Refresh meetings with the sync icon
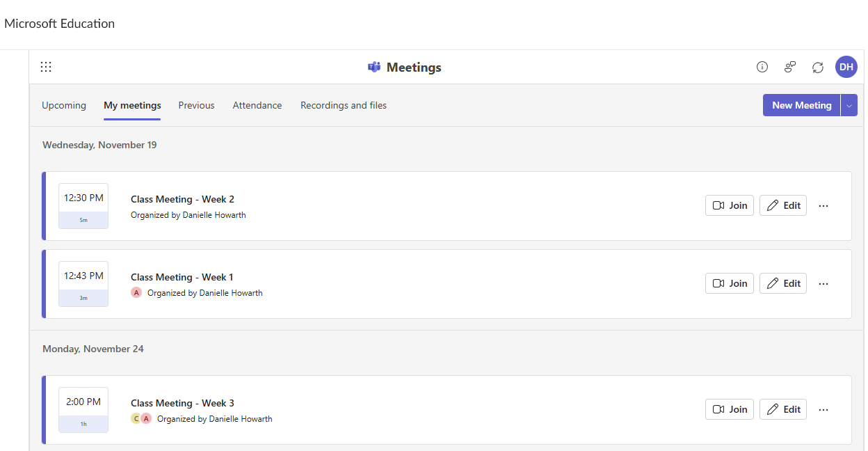The height and width of the screenshot is (451, 868). click(818, 68)
